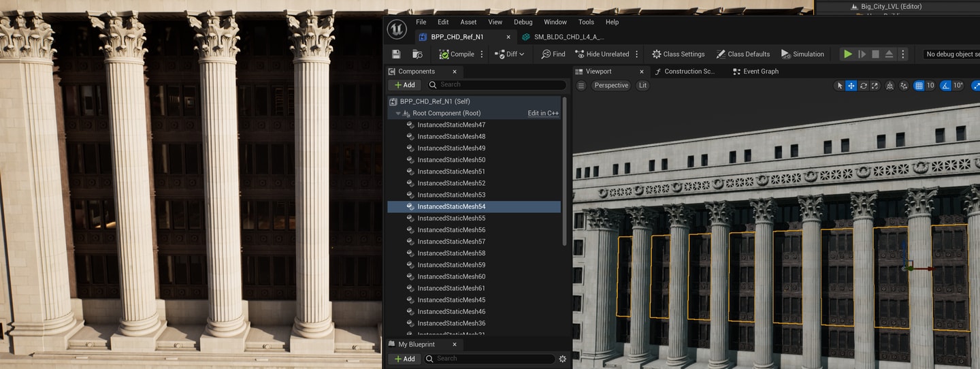The image size is (980, 369).
Task: Start simulation with the green Play button
Action: [847, 54]
